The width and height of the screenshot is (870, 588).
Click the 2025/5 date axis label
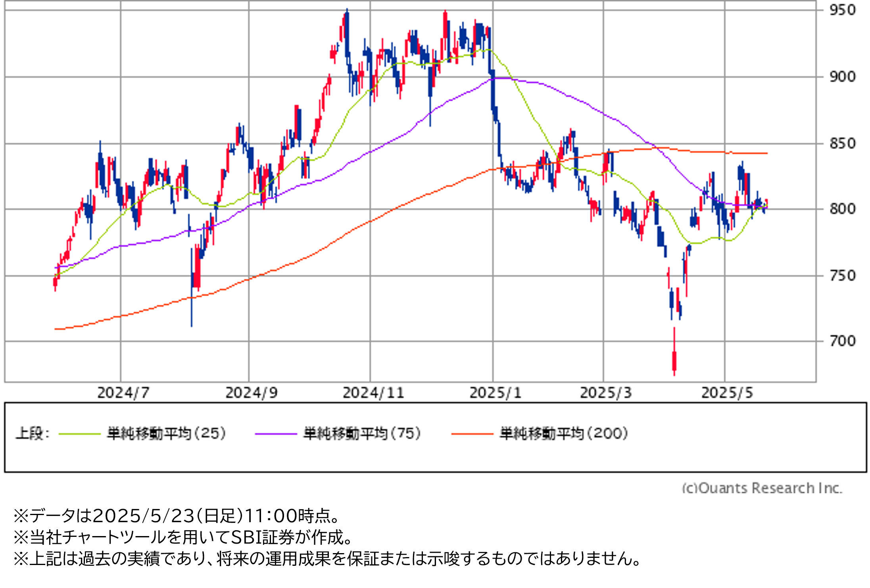pyautogui.click(x=727, y=393)
